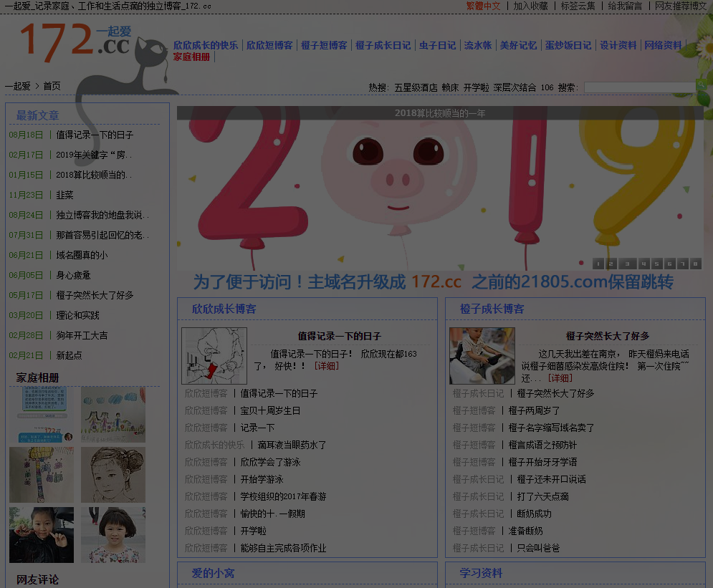Click inside the search text field
This screenshot has height=588, width=713.
coord(639,87)
